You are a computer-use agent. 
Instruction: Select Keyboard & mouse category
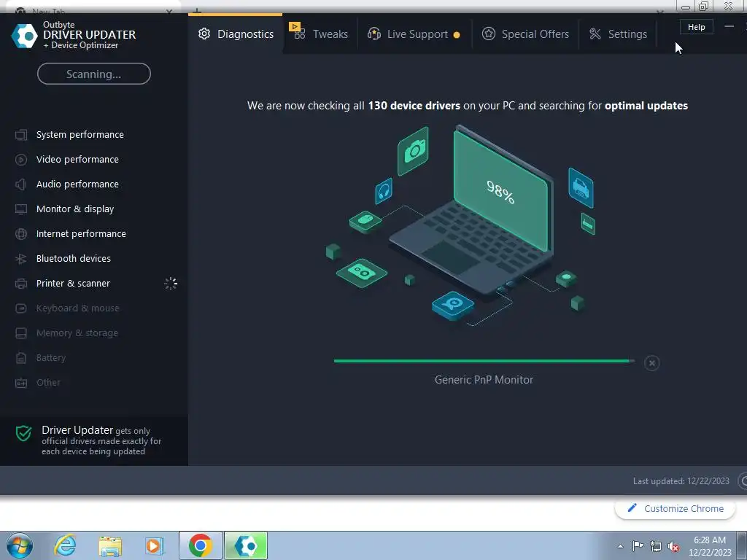coord(77,308)
